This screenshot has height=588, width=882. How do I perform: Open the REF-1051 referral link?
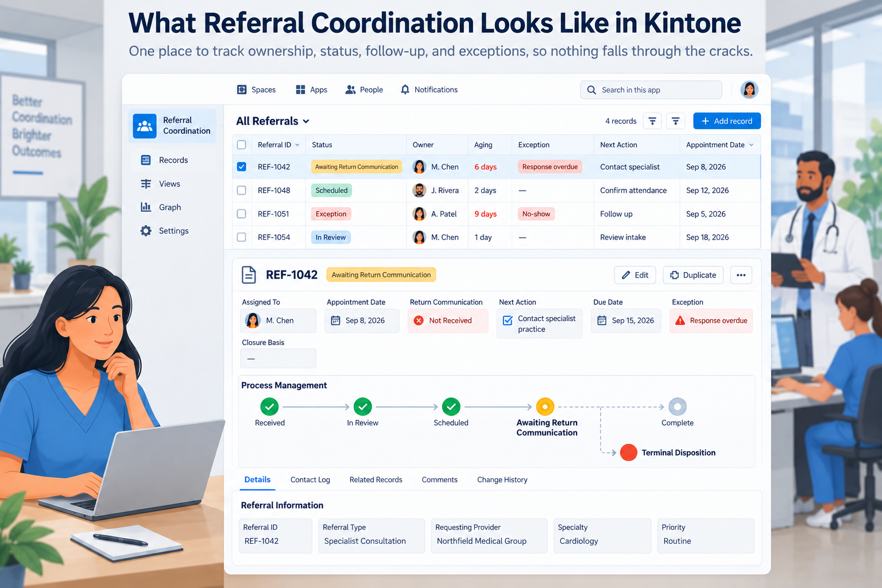click(273, 214)
